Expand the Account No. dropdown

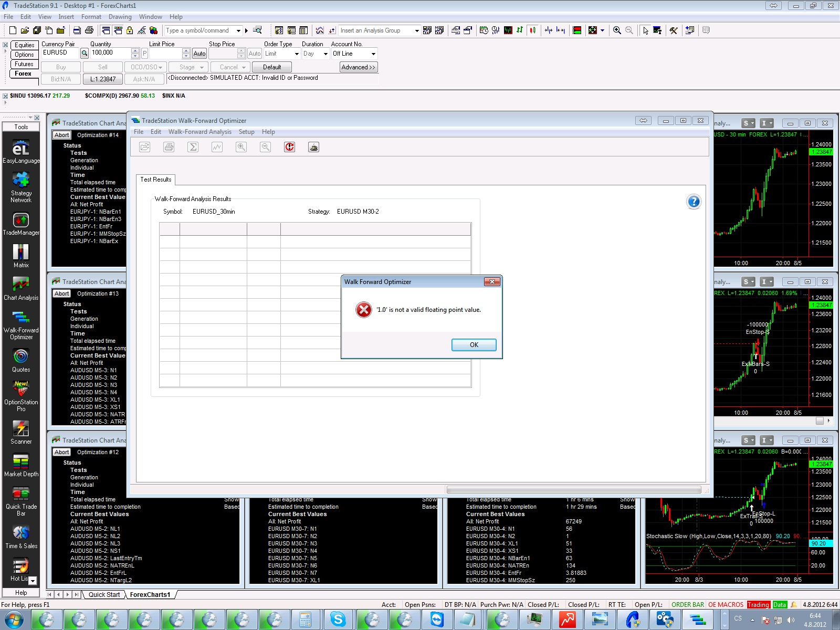tap(373, 54)
